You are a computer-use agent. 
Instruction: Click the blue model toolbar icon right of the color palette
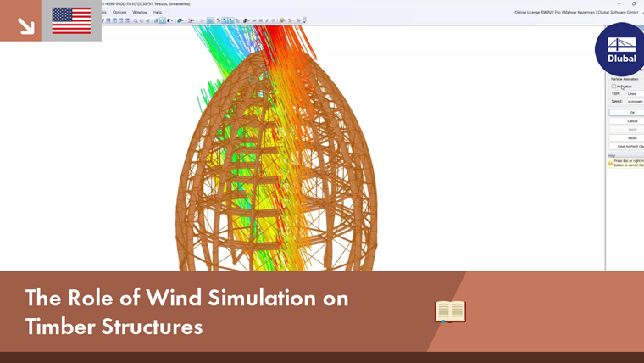pos(180,20)
